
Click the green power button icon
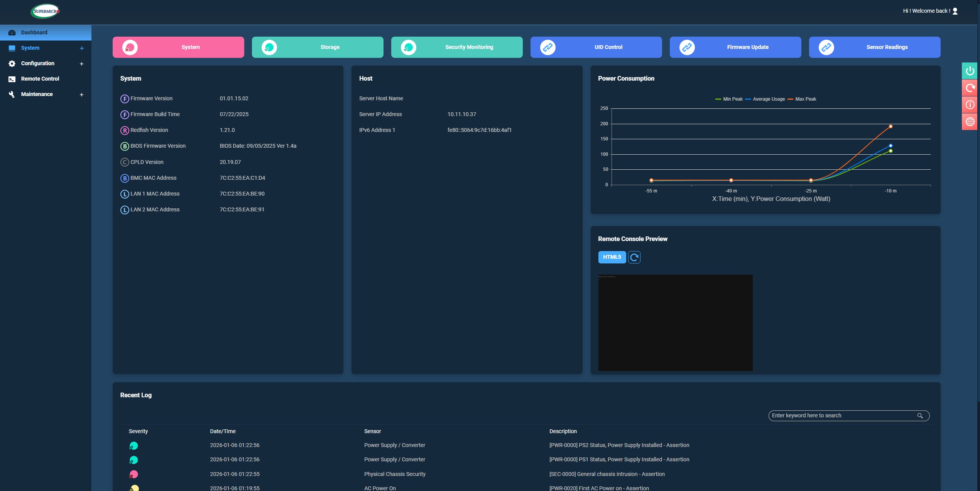tap(970, 71)
